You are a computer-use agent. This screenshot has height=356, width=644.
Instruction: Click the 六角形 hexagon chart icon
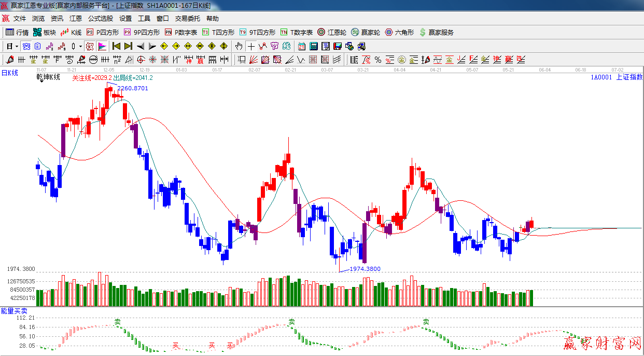(x=399, y=32)
